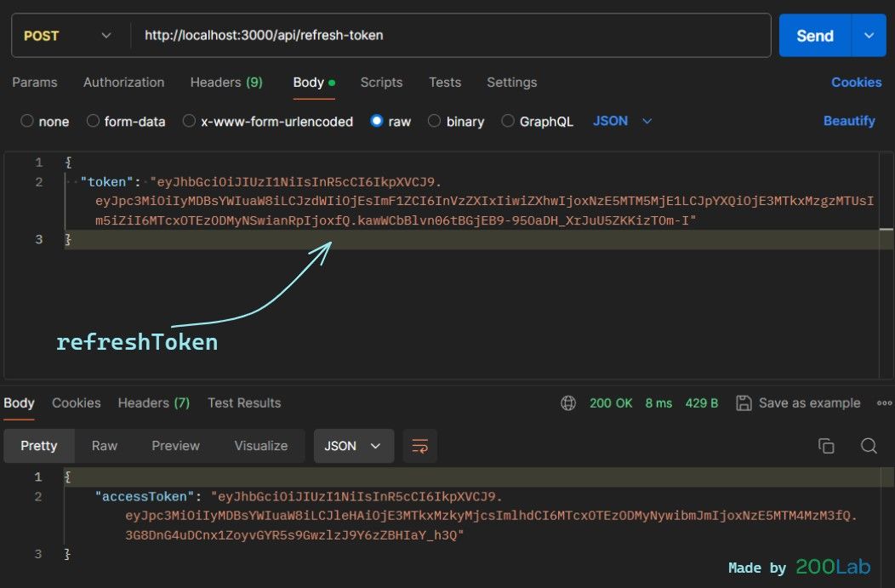Viewport: 895px width, 588px height.
Task: Choose the binary body type option
Action: click(x=435, y=122)
